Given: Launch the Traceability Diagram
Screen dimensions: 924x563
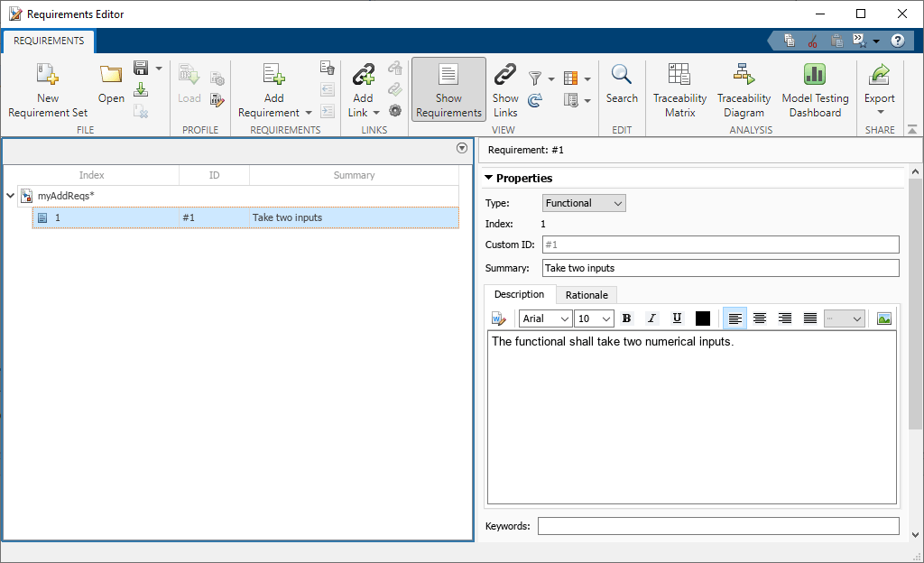Looking at the screenshot, I should pyautogui.click(x=744, y=76).
